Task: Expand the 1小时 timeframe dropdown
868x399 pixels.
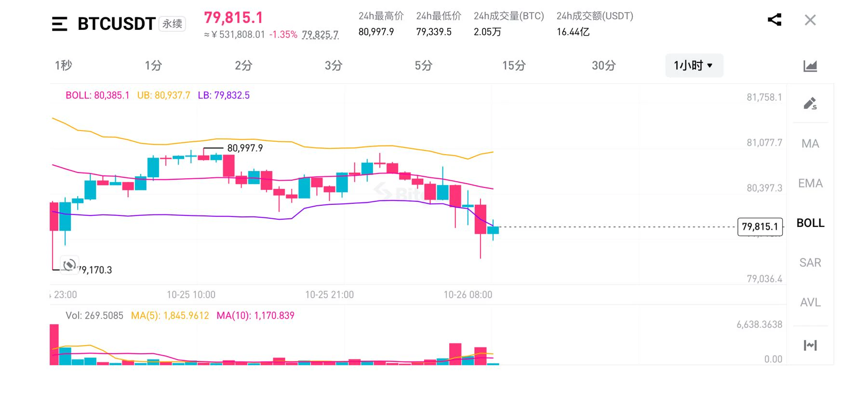Action: [x=694, y=66]
